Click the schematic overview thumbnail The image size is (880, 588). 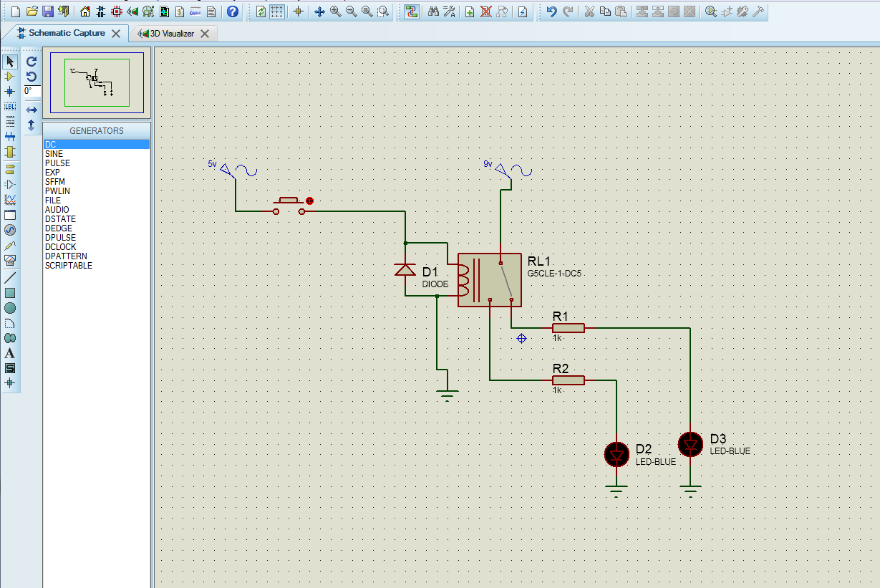pos(97,83)
